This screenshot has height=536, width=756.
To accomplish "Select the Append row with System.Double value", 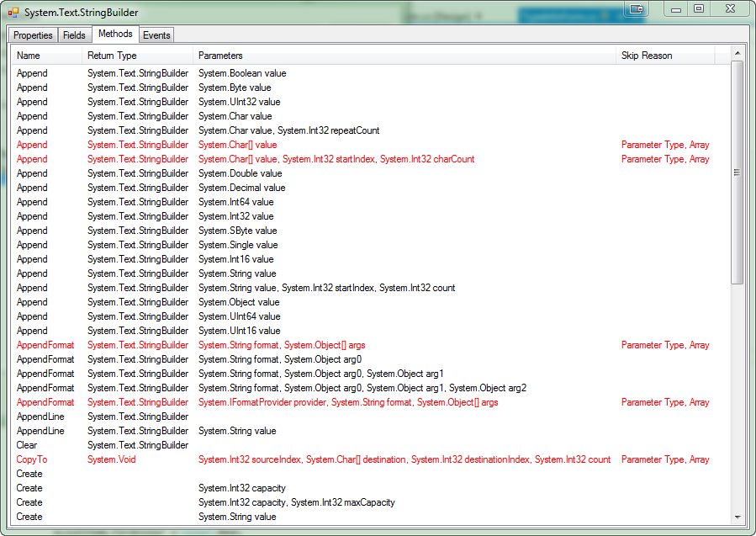I will point(371,173).
